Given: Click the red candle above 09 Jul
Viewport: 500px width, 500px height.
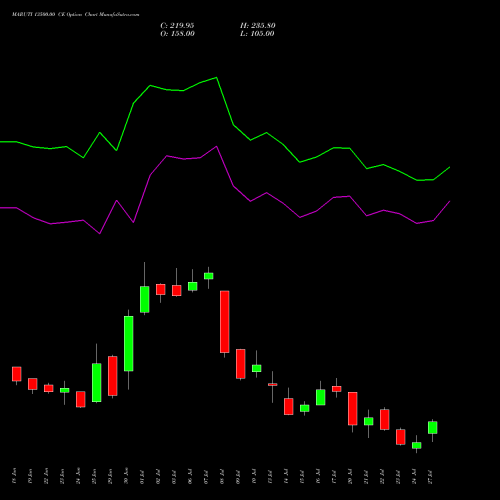Looking at the screenshot, I should point(241,364).
